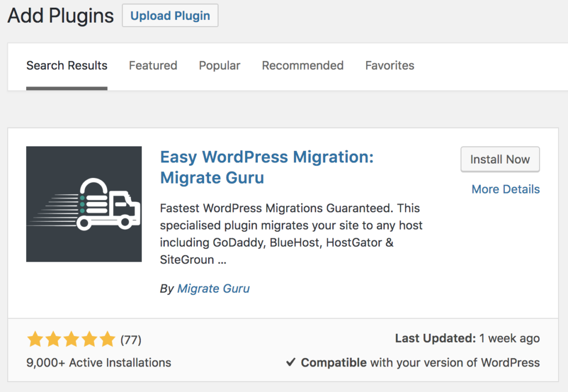Open the Recommended tab

(302, 65)
